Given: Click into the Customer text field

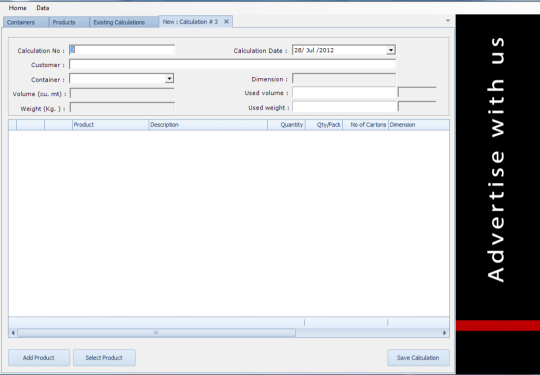Looking at the screenshot, I should pos(232,64).
